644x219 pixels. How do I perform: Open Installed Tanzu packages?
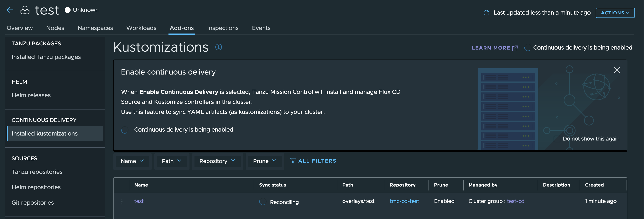(x=46, y=57)
